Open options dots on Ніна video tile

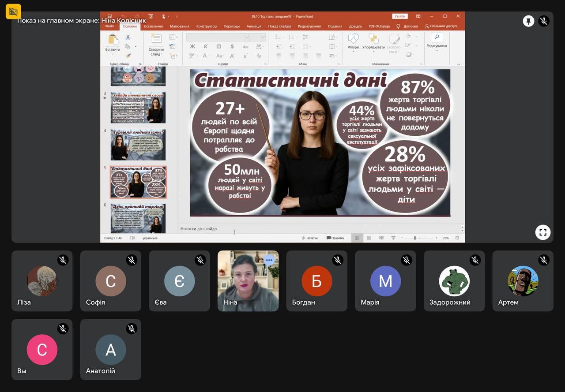269,260
